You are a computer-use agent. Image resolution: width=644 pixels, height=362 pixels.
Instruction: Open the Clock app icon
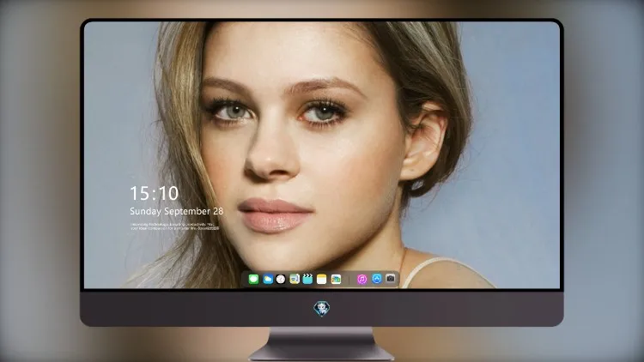point(281,279)
